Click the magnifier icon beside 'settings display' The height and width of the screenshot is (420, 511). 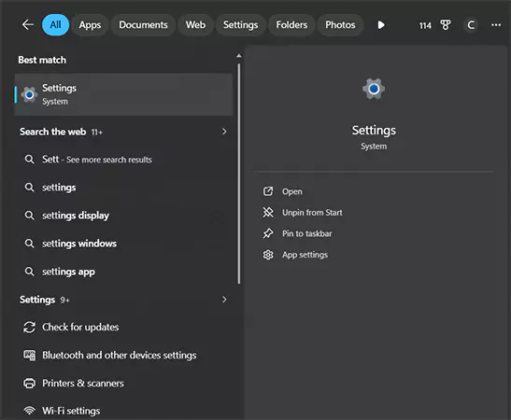29,216
